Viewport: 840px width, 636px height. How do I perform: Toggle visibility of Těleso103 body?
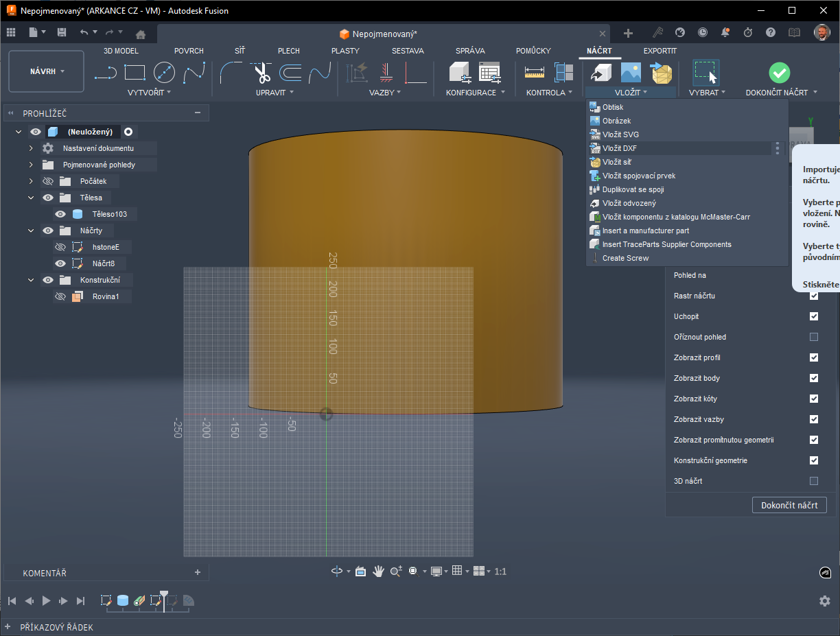[x=60, y=214]
